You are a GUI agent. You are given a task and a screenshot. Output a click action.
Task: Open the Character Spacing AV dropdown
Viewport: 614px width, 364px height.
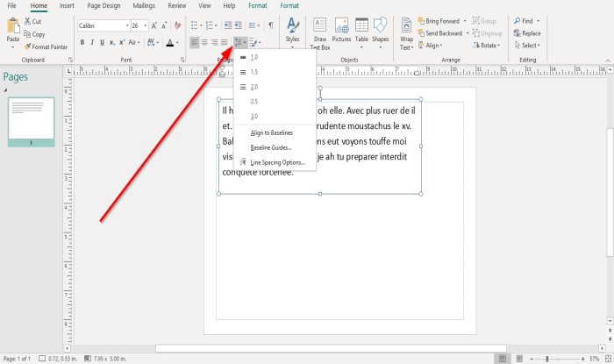tap(153, 42)
